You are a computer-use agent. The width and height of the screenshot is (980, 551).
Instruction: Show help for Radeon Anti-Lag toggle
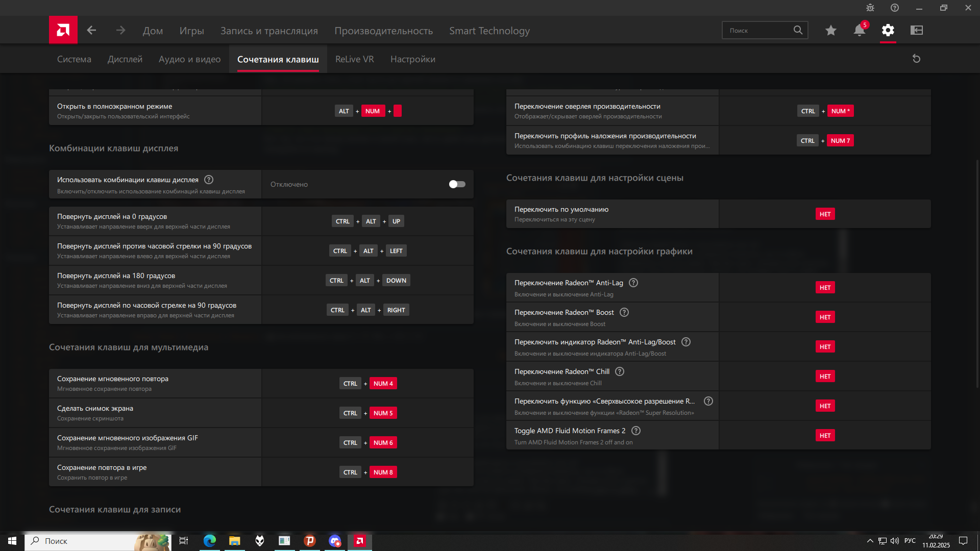633,283
